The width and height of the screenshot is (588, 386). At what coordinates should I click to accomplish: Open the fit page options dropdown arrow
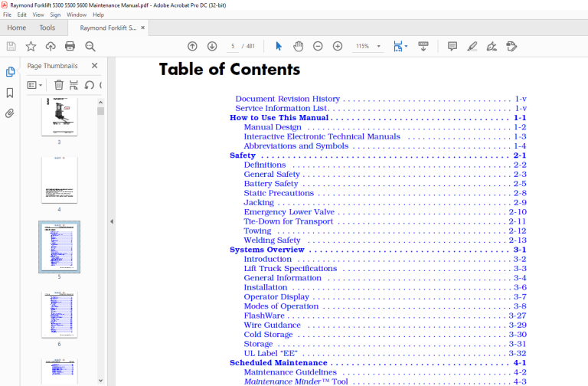[x=406, y=46]
